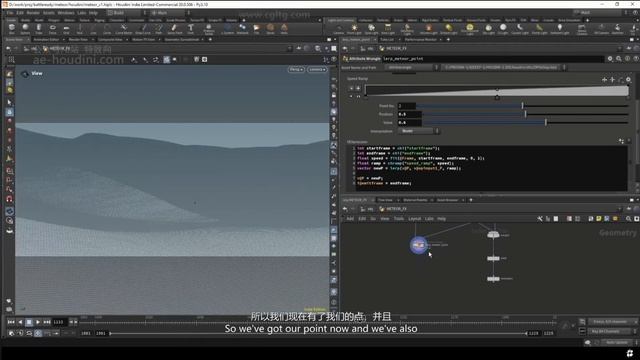Select the Spray Paint shelf tool
Viewport: 640px width, 360px height.
tap(175, 29)
